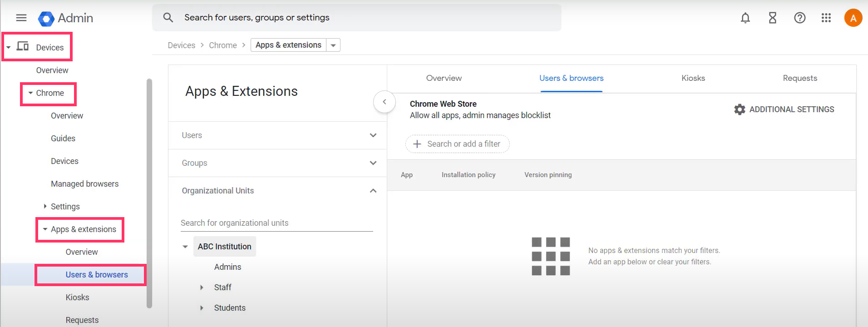Open Overview under Apps & extensions sidebar

tap(82, 252)
